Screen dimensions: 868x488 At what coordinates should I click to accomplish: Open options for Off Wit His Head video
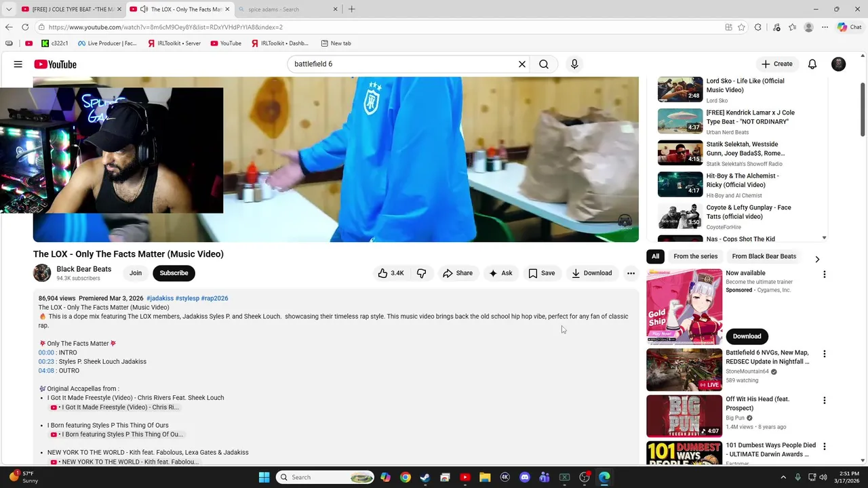coord(825,401)
